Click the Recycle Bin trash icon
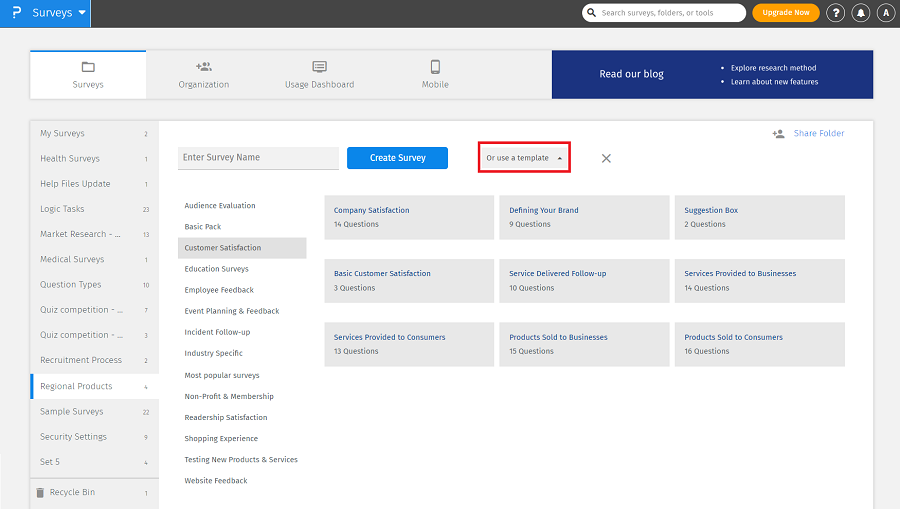The image size is (900, 509). [40, 493]
